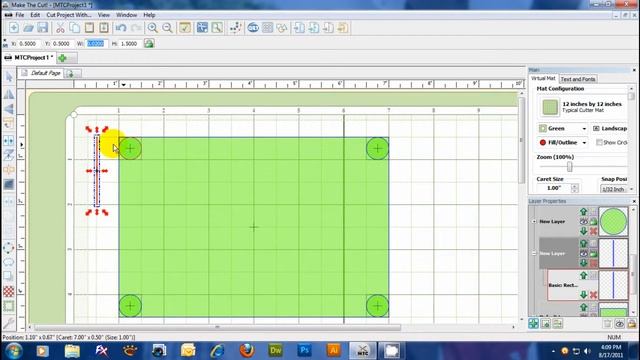640x360 pixels.
Task: Select the Default Page tab
Action: 41,73
